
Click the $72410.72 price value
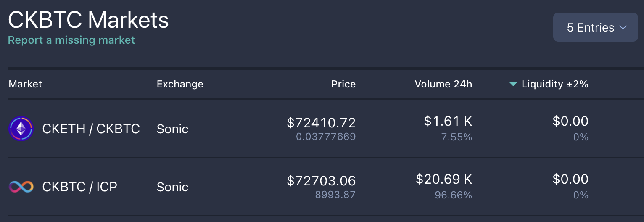point(321,123)
